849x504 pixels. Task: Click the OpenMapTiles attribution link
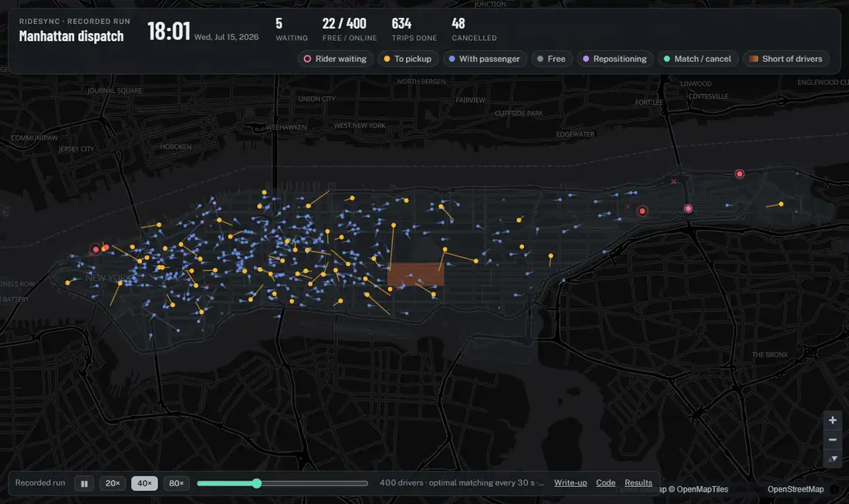pos(698,489)
